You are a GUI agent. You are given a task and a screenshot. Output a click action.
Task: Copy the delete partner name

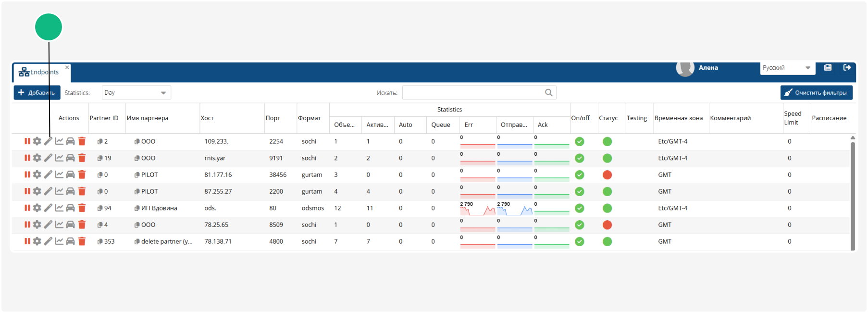[137, 241]
